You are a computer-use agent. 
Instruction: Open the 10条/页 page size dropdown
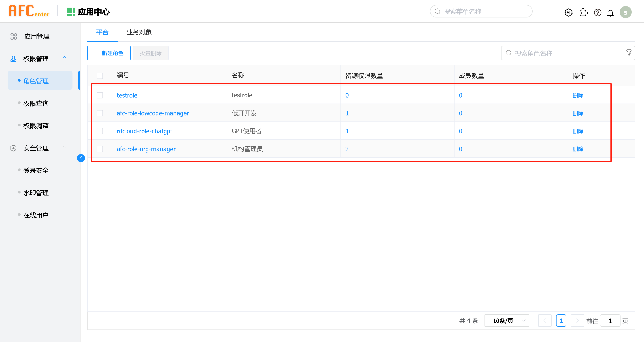(506, 321)
